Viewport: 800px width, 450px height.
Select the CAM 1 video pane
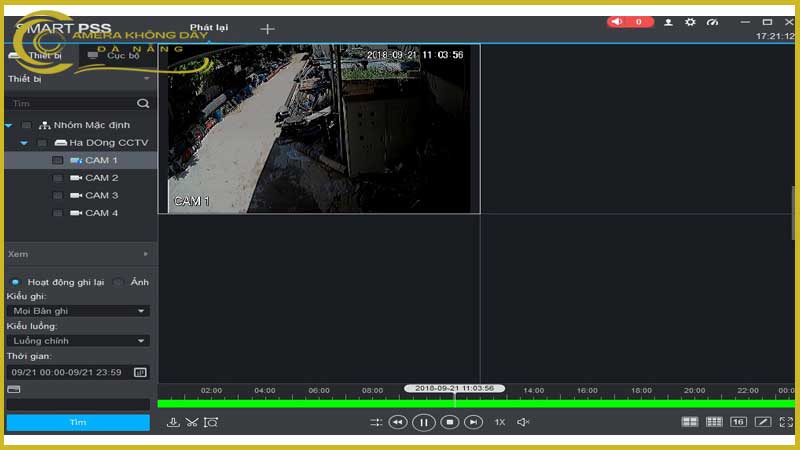[319, 129]
